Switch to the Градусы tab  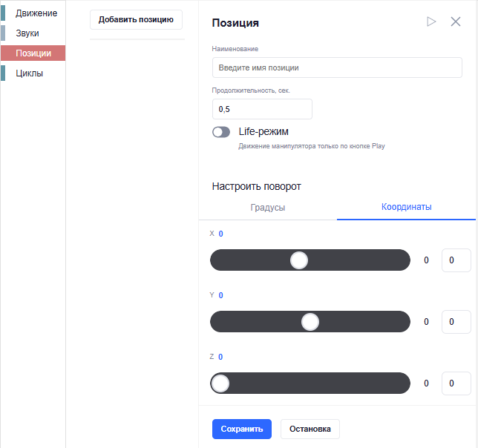(268, 208)
